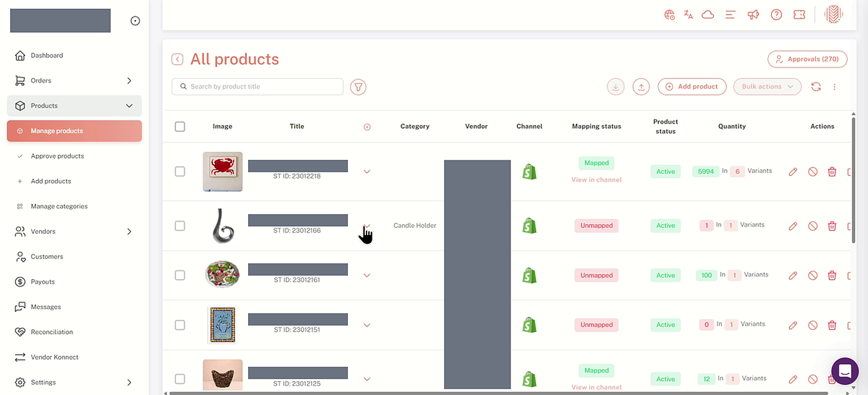Delete product ST ID 23012166
Screen dimensions: 868x395
[x=832, y=226]
